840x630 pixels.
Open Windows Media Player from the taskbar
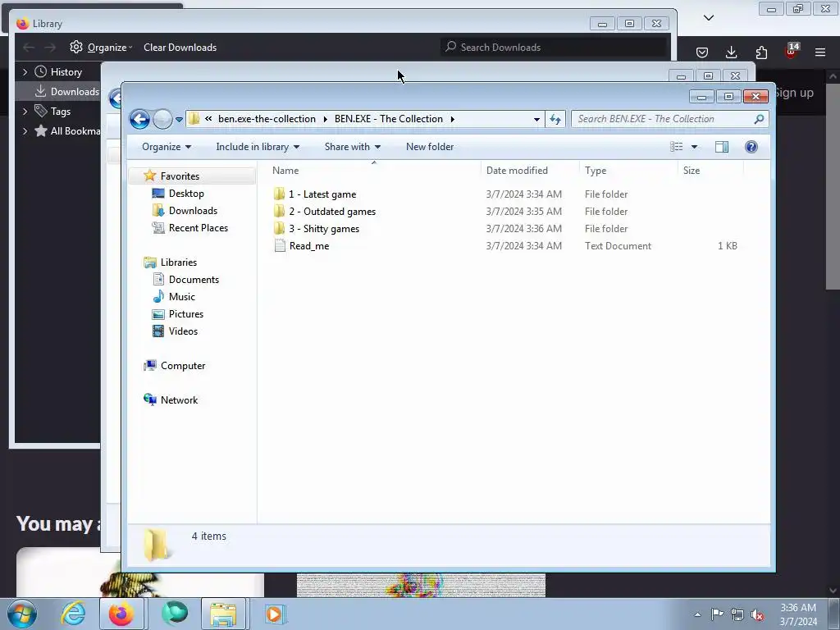tap(274, 614)
